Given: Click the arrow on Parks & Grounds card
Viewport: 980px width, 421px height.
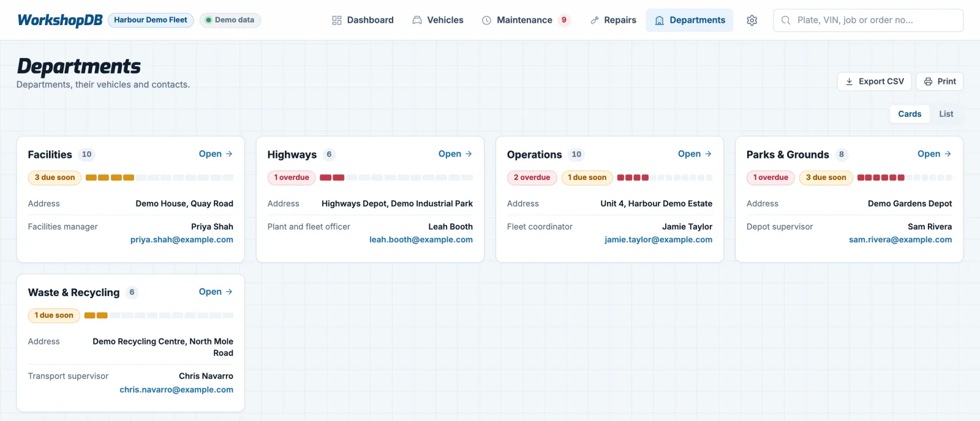Looking at the screenshot, I should click(948, 154).
